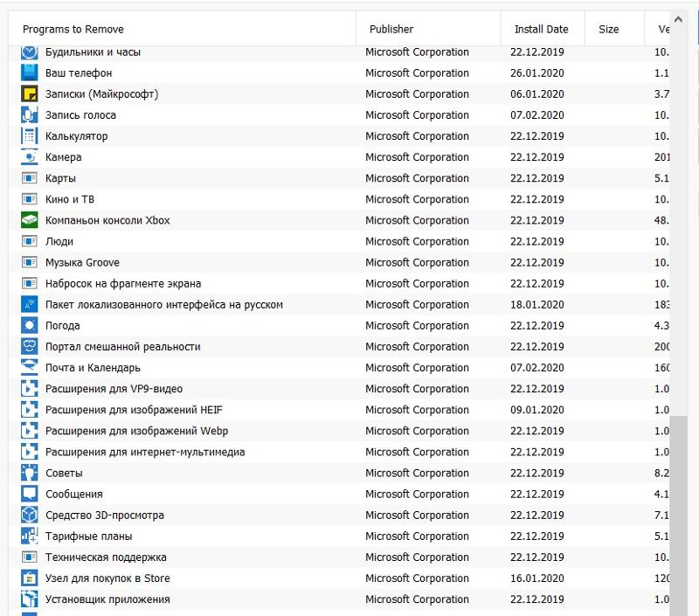The width and height of the screenshot is (699, 616).
Task: Click the Компаньон консоли Xbox icon
Action: pyautogui.click(x=29, y=220)
